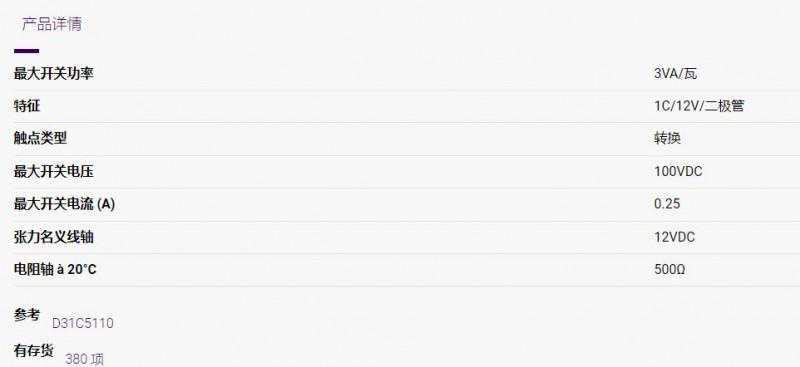800x367 pixels.
Task: Select the 最大开关电压 row label
Action: click(x=54, y=171)
